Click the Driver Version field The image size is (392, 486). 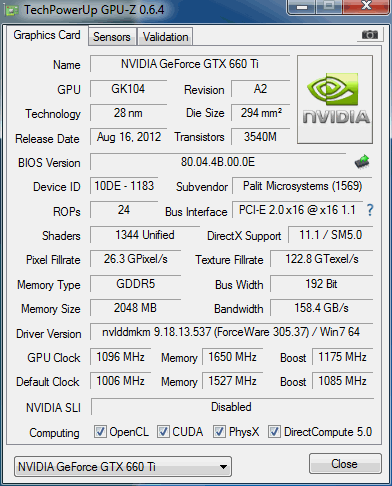point(231,332)
